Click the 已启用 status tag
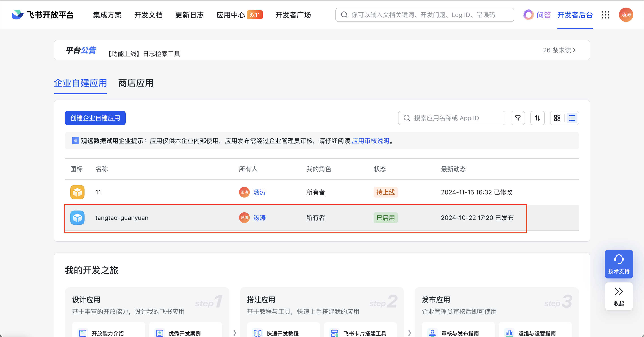This screenshot has height=337, width=644. 386,218
